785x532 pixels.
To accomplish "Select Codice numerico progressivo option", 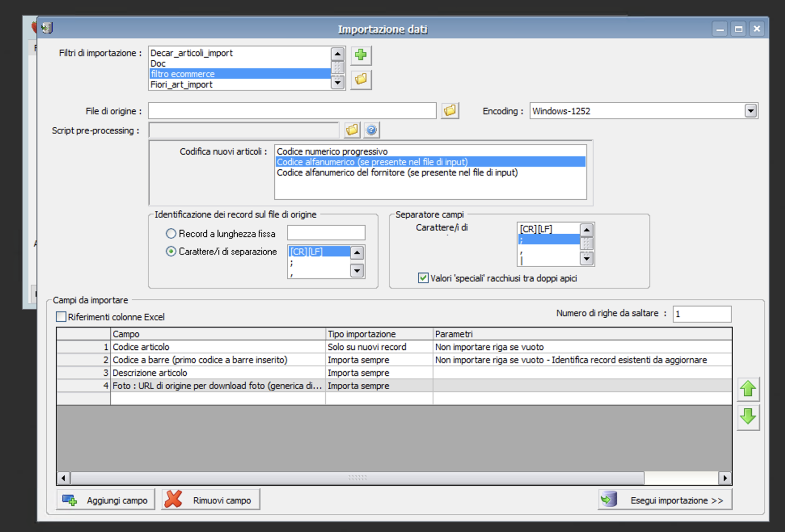I will tap(430, 152).
